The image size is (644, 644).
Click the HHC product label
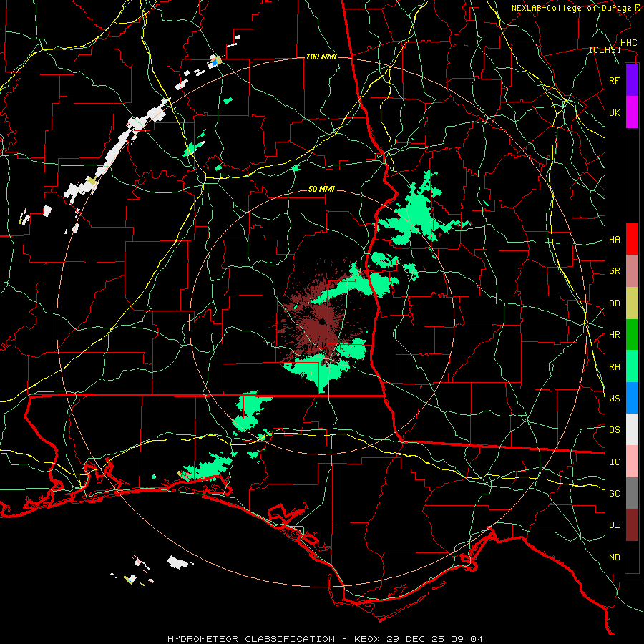628,43
